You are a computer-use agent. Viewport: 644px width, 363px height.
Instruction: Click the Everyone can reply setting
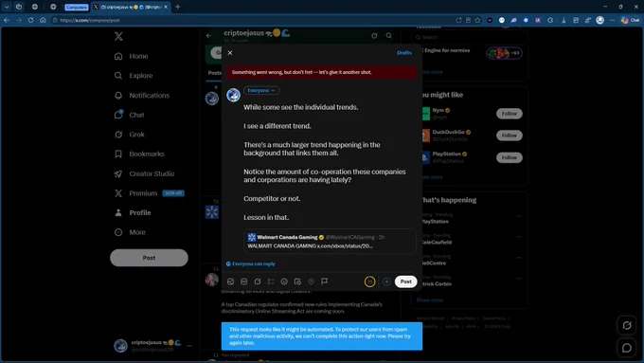(251, 263)
